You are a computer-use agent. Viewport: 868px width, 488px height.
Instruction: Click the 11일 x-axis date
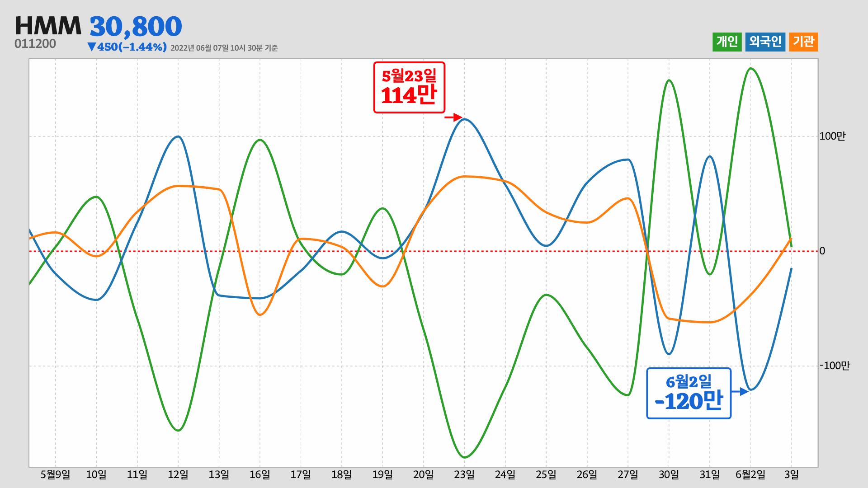pyautogui.click(x=137, y=474)
